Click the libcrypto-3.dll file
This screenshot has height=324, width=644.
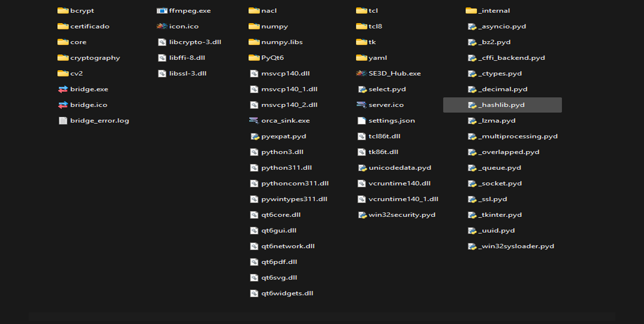click(195, 42)
